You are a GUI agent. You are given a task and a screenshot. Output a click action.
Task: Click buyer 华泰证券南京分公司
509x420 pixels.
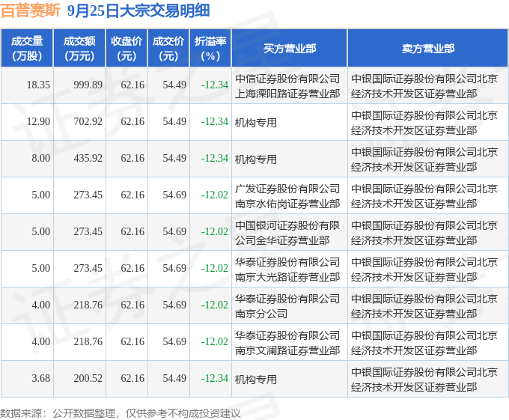[287, 306]
